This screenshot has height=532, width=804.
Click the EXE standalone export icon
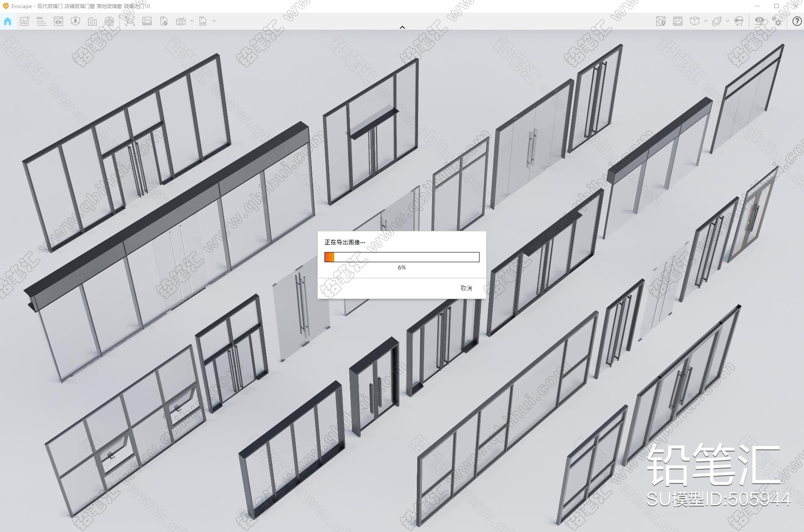point(203,21)
